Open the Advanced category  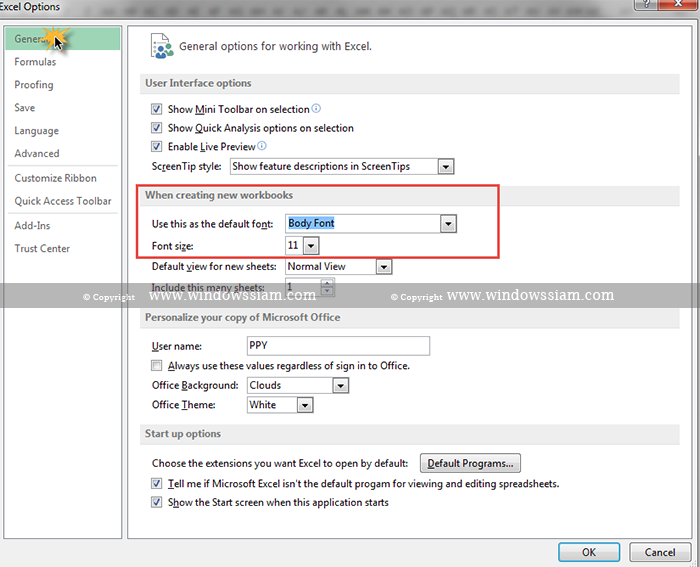pos(37,154)
